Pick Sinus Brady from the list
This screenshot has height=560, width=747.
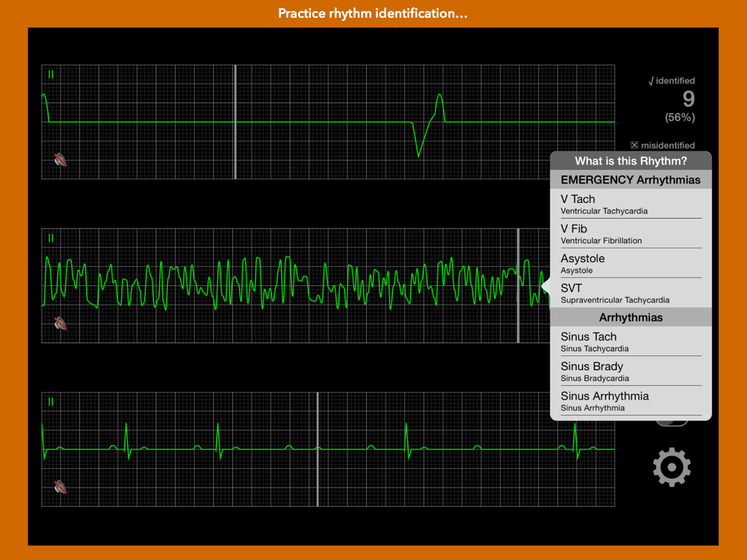point(630,371)
